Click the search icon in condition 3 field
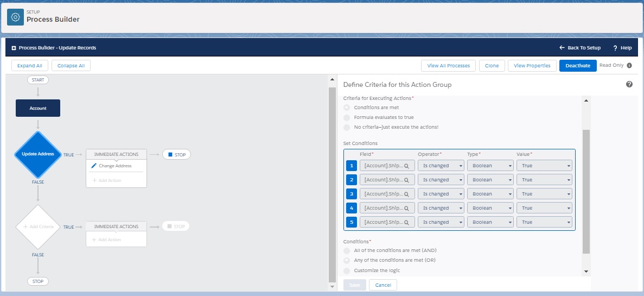 point(406,194)
